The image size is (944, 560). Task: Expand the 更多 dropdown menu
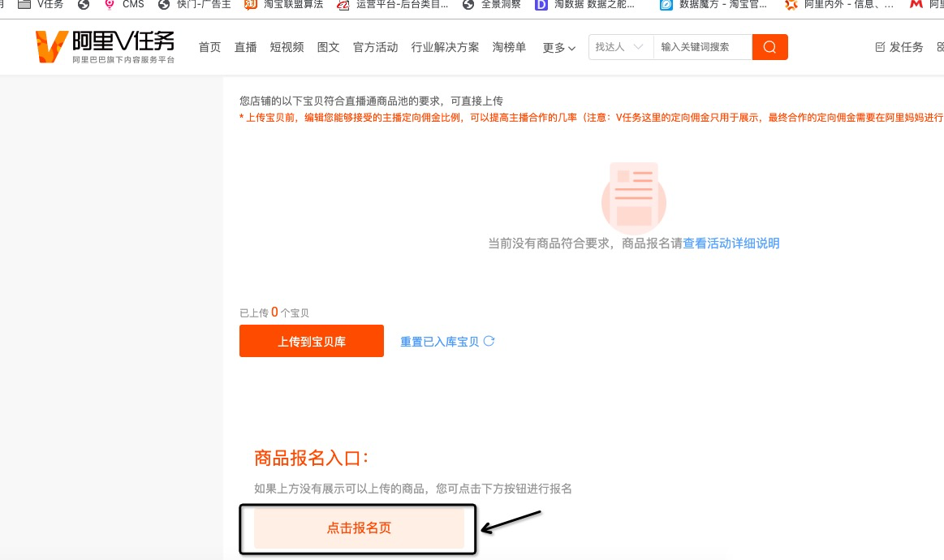[x=558, y=49]
